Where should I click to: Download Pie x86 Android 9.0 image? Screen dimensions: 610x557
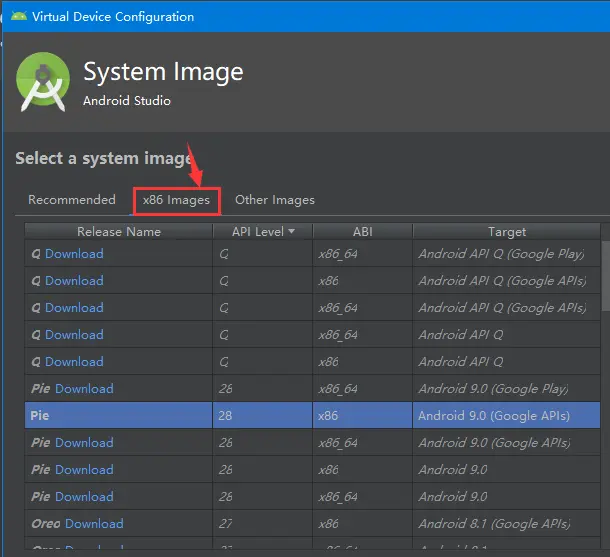coord(84,470)
